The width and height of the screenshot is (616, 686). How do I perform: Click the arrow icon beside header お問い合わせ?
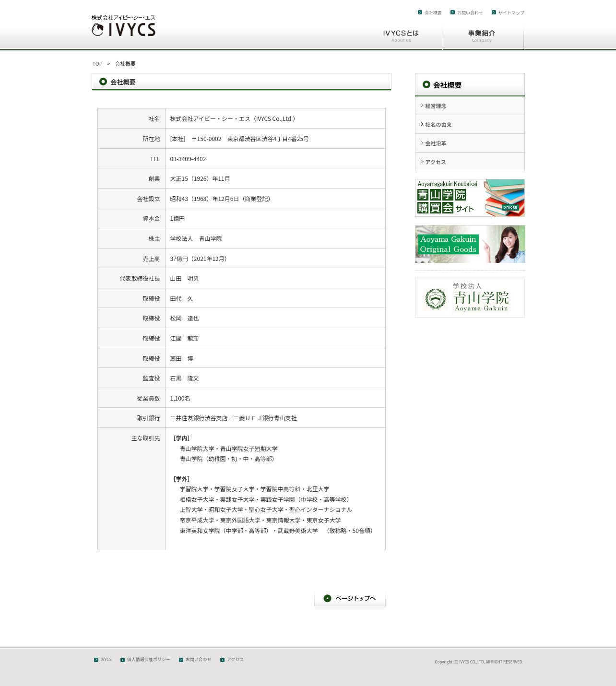pyautogui.click(x=452, y=12)
